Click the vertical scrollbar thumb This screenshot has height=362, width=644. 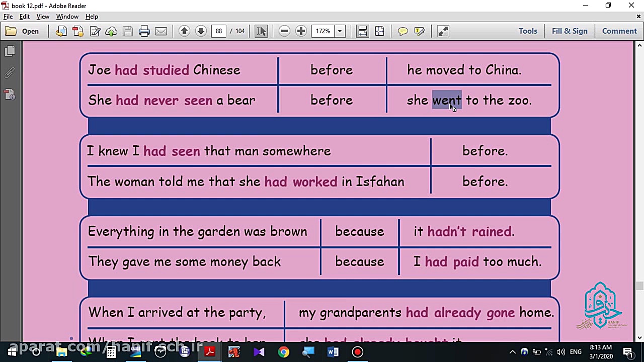(x=639, y=287)
